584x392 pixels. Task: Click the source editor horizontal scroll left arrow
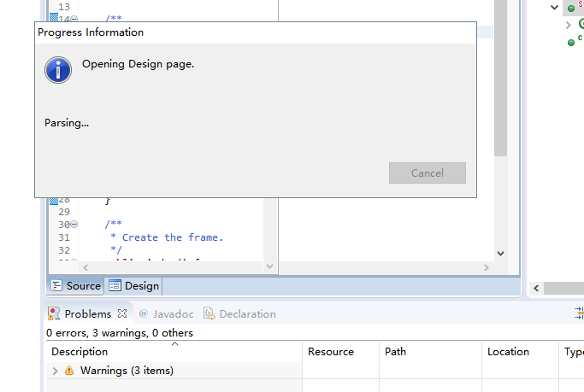[86, 267]
